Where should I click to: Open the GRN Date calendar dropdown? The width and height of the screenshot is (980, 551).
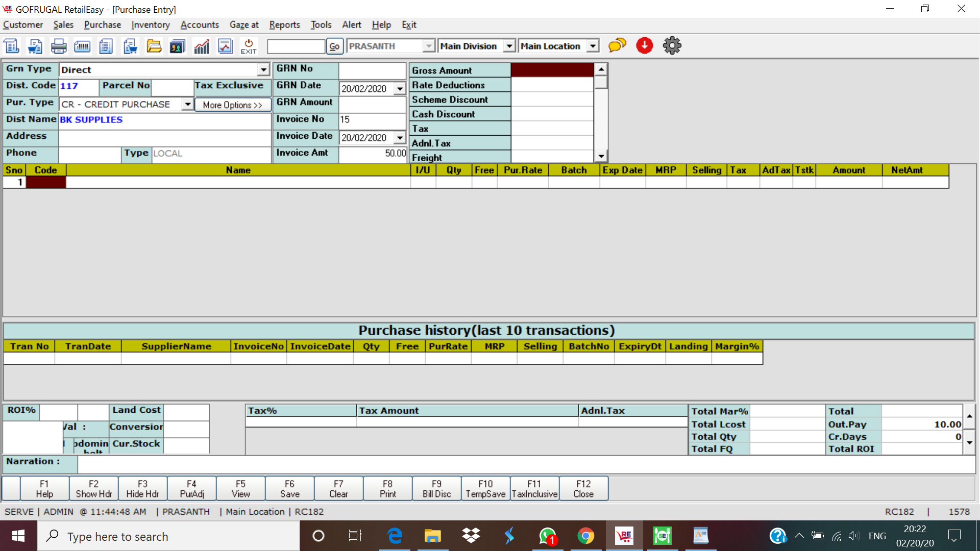pos(400,89)
